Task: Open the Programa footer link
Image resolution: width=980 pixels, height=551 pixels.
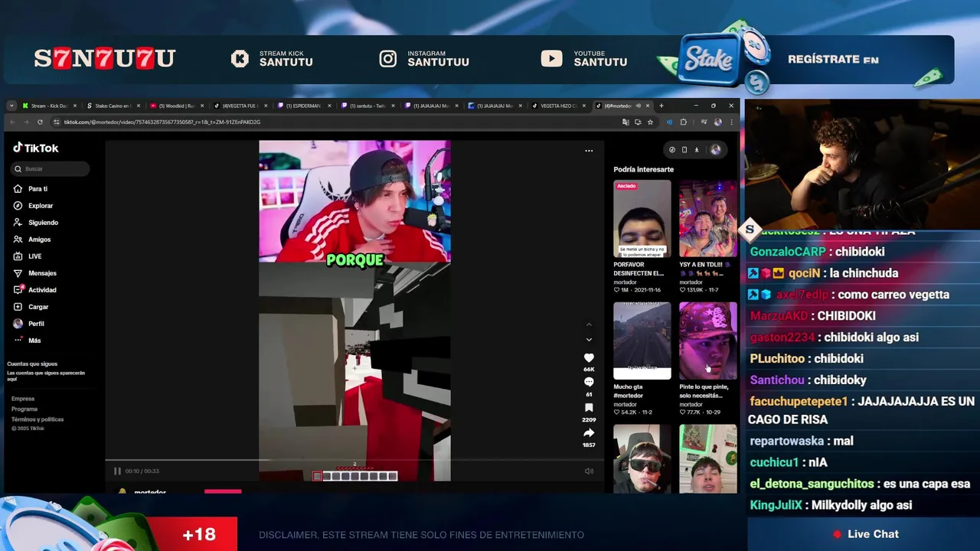Action: coord(24,409)
